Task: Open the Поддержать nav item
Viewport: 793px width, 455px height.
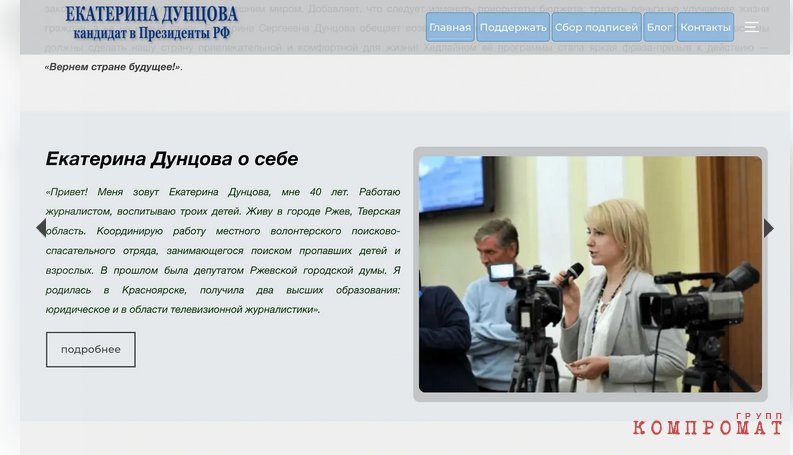Action: [513, 27]
